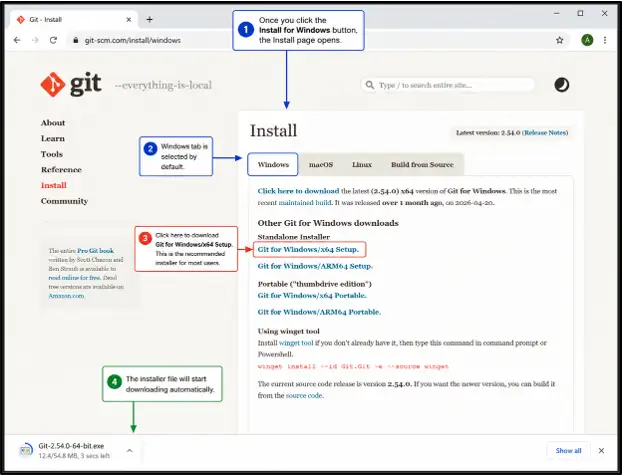The width and height of the screenshot is (622, 475).
Task: Download Git for Windows/ARM64 Portable
Action: pyautogui.click(x=319, y=312)
